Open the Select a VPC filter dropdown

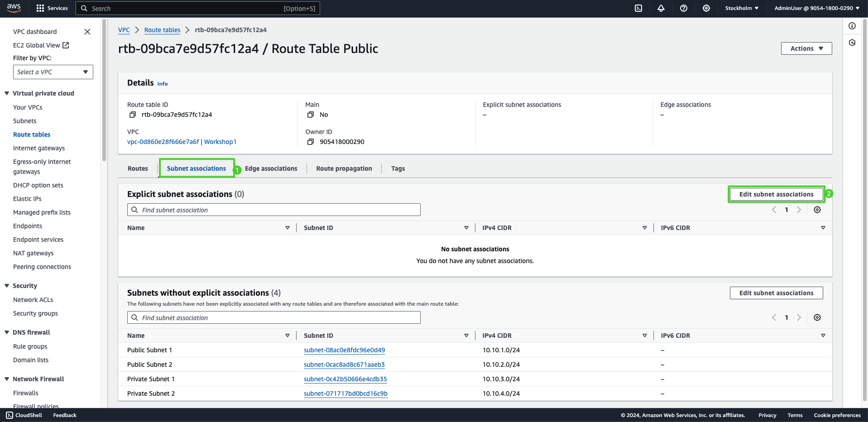[53, 72]
